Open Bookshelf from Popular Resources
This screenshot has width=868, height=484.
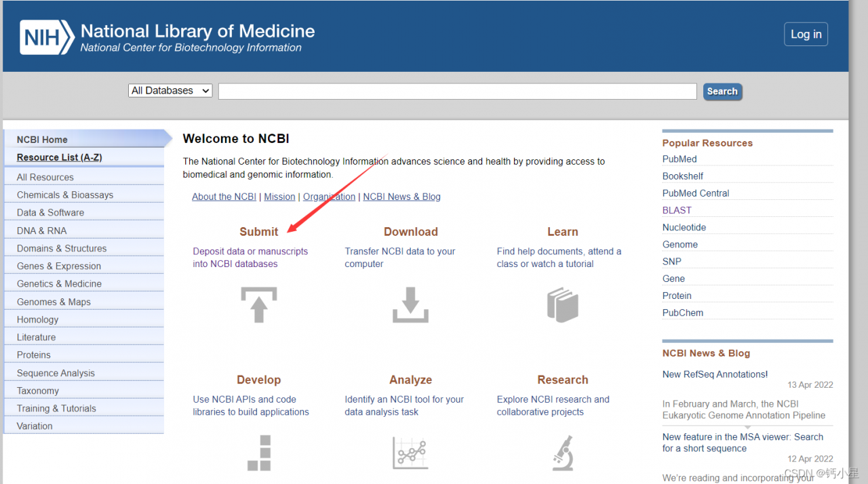tap(683, 176)
